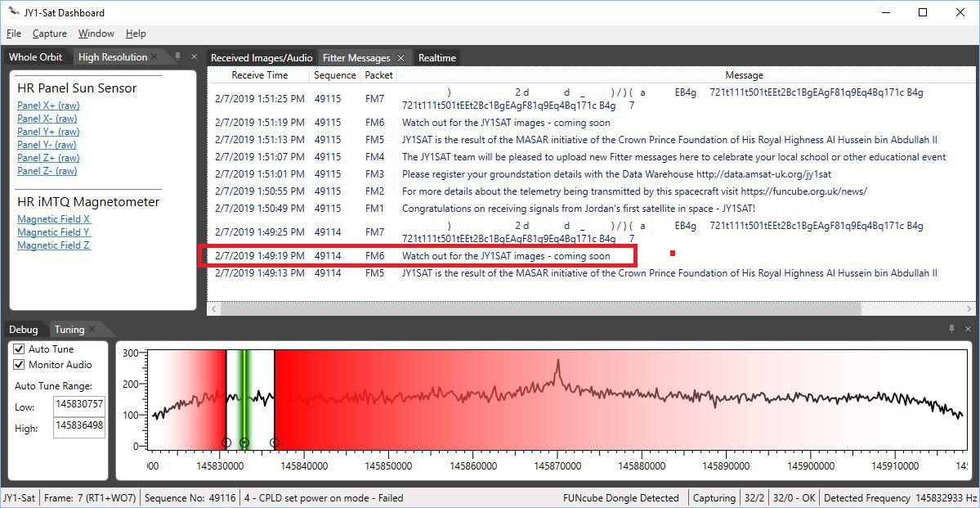Click the 'Capturing' status bar entry
The height and width of the screenshot is (508, 980).
tap(714, 498)
